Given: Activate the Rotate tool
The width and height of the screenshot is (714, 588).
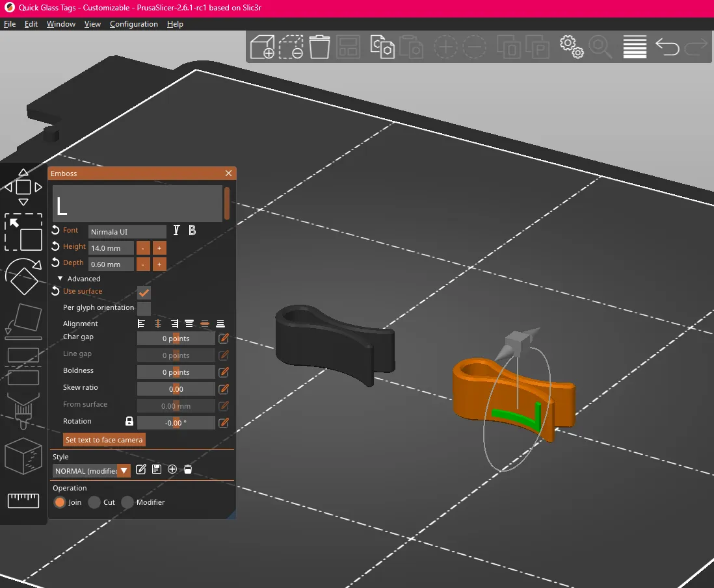Looking at the screenshot, I should [x=23, y=276].
